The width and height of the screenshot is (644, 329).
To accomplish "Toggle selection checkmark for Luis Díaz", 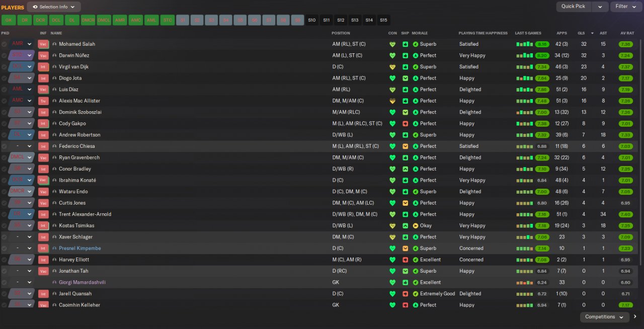I will tap(4, 90).
